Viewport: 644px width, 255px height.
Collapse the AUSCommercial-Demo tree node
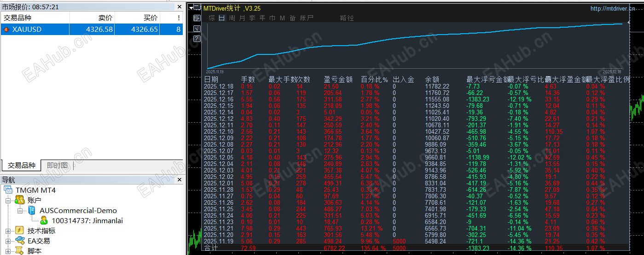pos(20,211)
